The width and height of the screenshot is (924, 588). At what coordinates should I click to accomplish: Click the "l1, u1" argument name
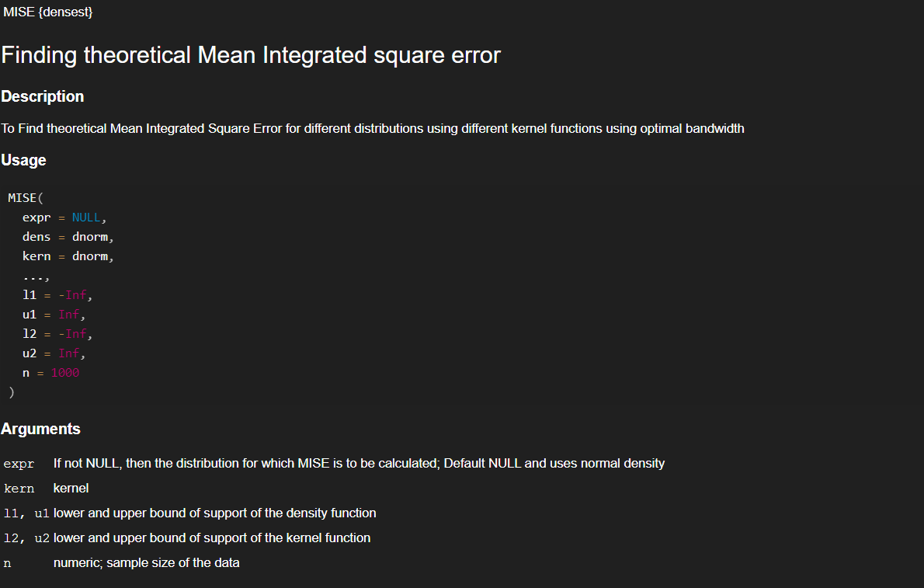pos(27,513)
